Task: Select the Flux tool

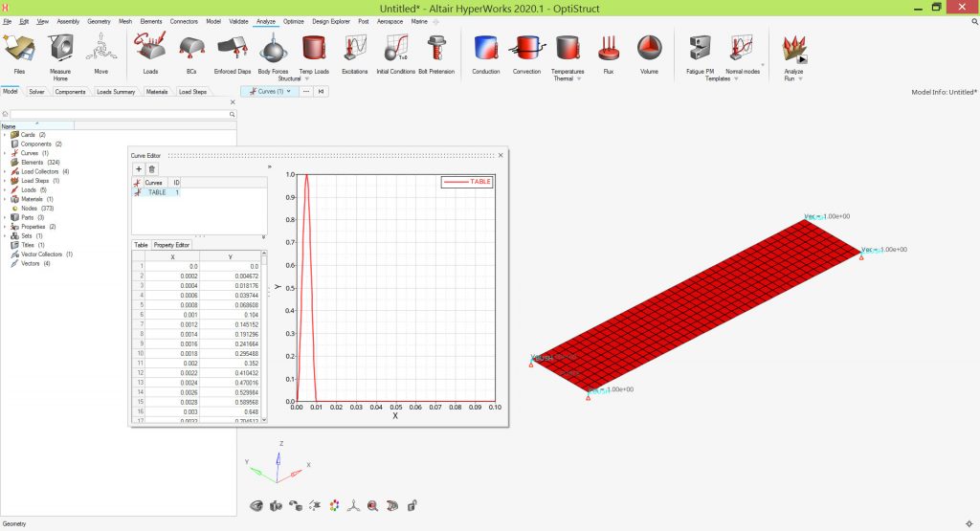Action: pyautogui.click(x=608, y=50)
